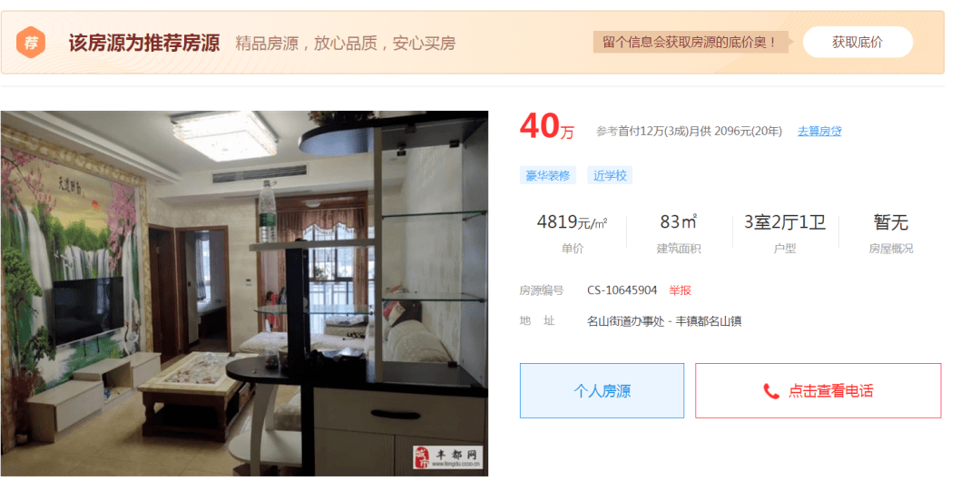Click the red phone icon
980x481 pixels.
click(771, 391)
